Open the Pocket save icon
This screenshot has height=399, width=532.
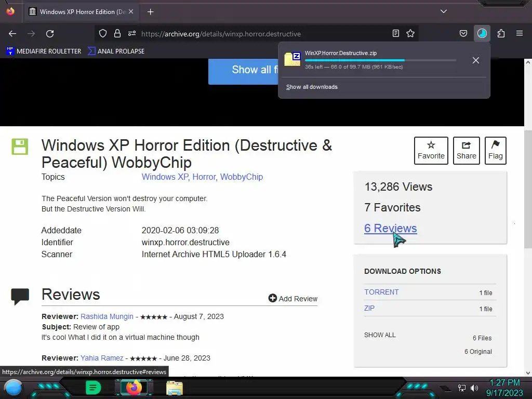coord(463,33)
